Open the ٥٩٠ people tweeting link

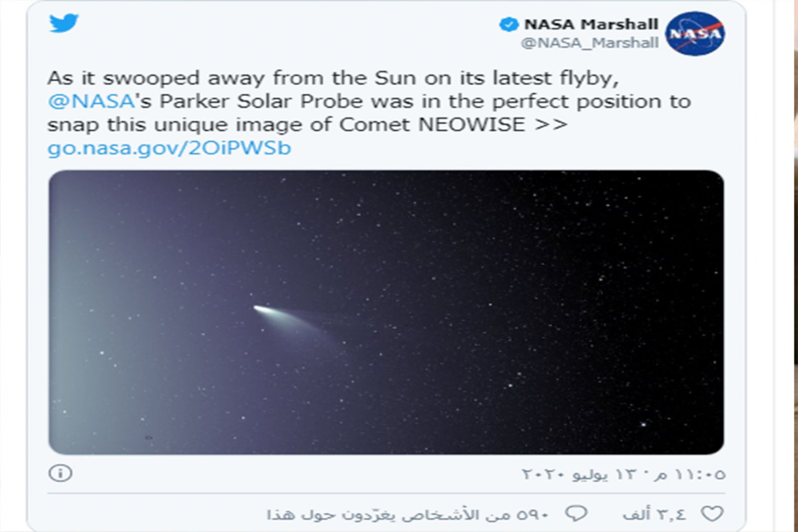407,514
